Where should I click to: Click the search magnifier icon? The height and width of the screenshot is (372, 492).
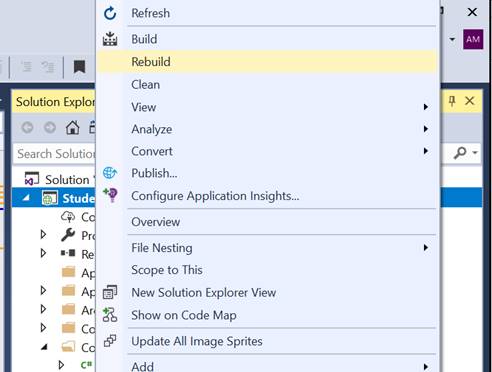[x=460, y=153]
